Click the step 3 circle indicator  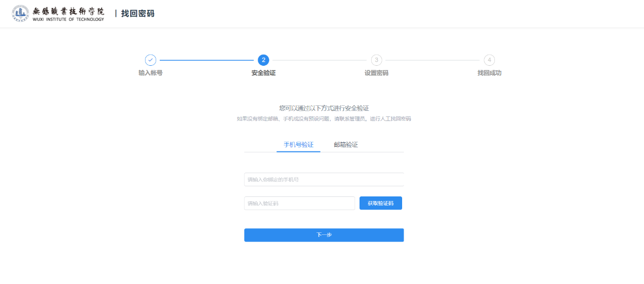376,60
